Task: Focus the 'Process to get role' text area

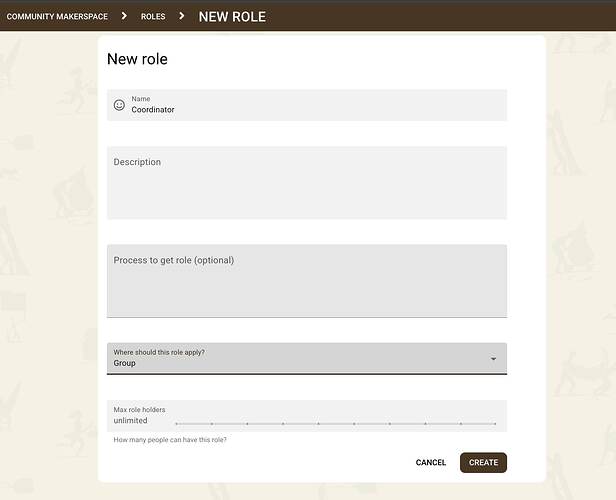Action: (307, 281)
